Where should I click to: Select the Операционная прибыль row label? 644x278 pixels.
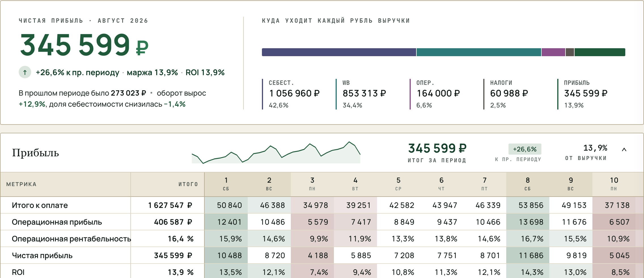(x=57, y=222)
